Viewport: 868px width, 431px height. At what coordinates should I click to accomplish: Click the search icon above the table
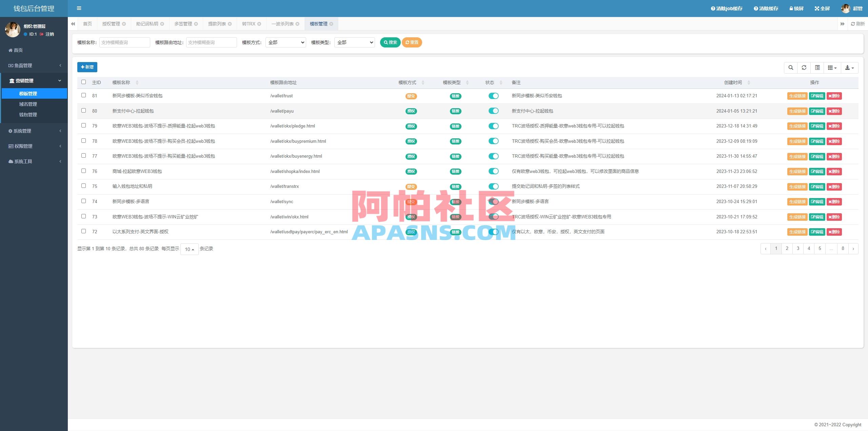[x=791, y=67]
